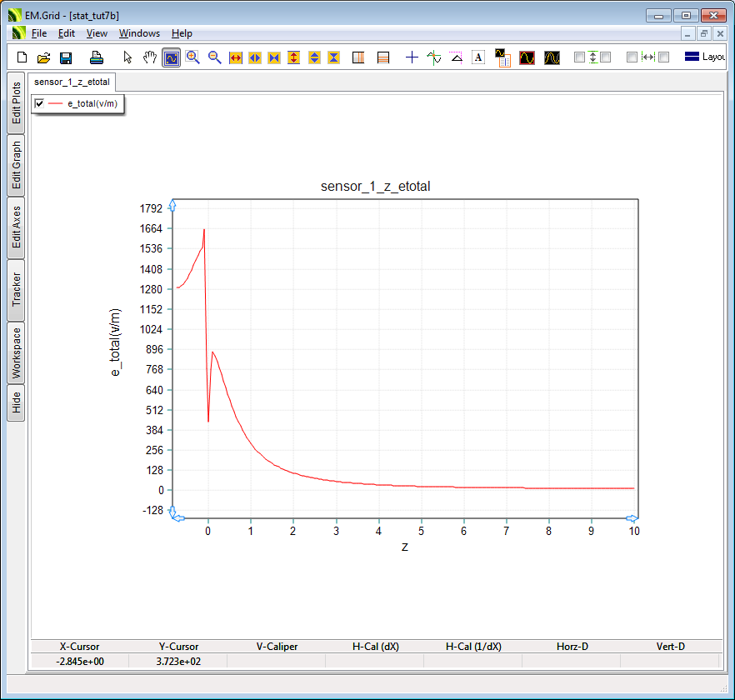Expand the Edit Axes side panel
The width and height of the screenshot is (735, 700).
(x=16, y=227)
